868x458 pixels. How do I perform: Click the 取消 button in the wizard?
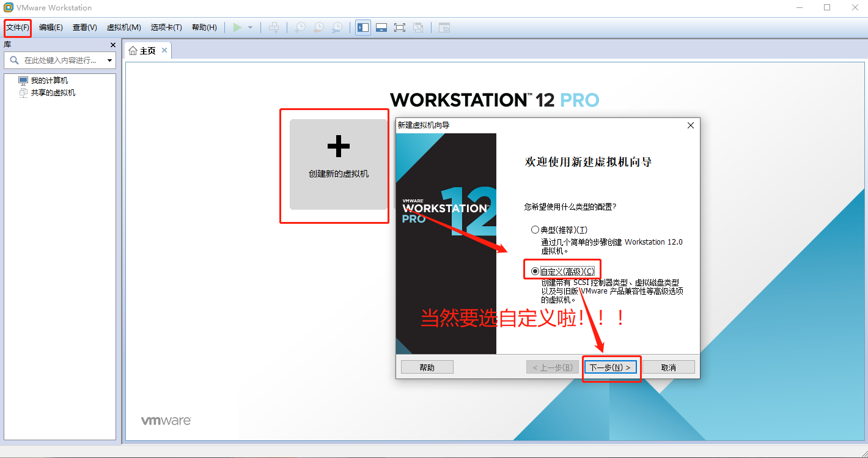(x=669, y=367)
